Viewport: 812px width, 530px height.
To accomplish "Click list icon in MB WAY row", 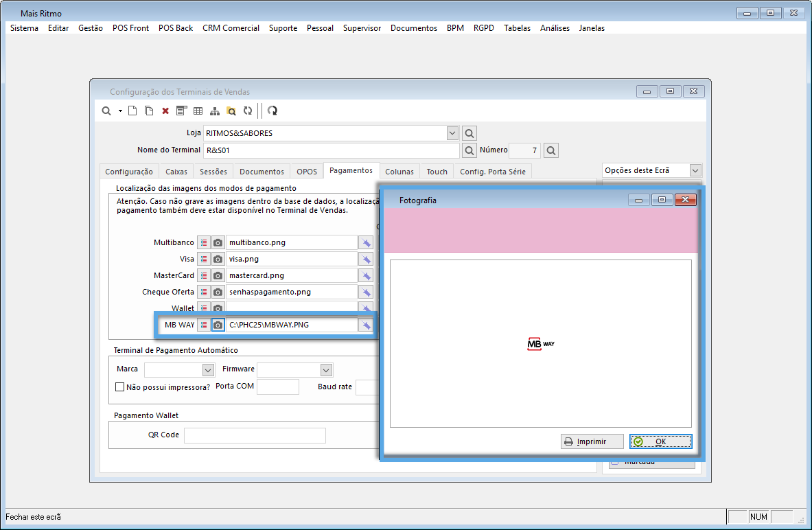I will pos(204,325).
